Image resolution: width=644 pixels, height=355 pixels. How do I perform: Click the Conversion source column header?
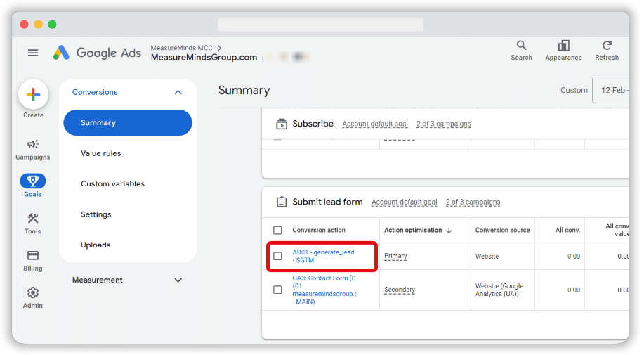(502, 230)
